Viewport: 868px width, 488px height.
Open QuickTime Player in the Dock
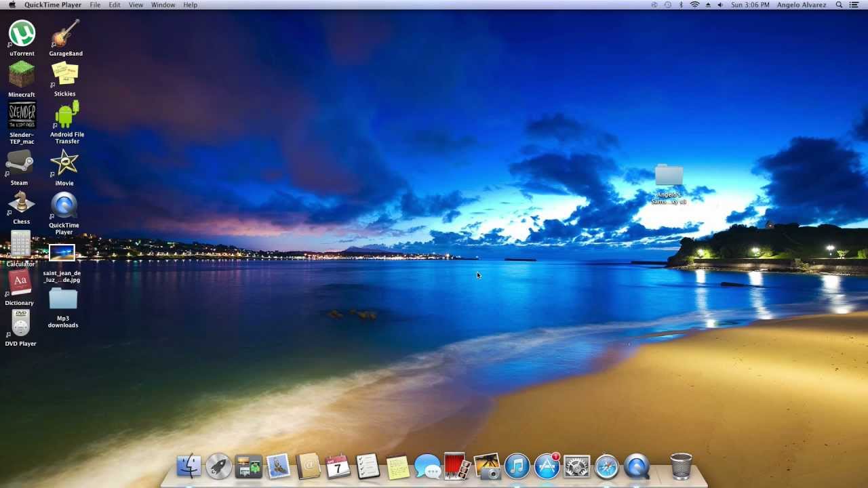[636, 466]
